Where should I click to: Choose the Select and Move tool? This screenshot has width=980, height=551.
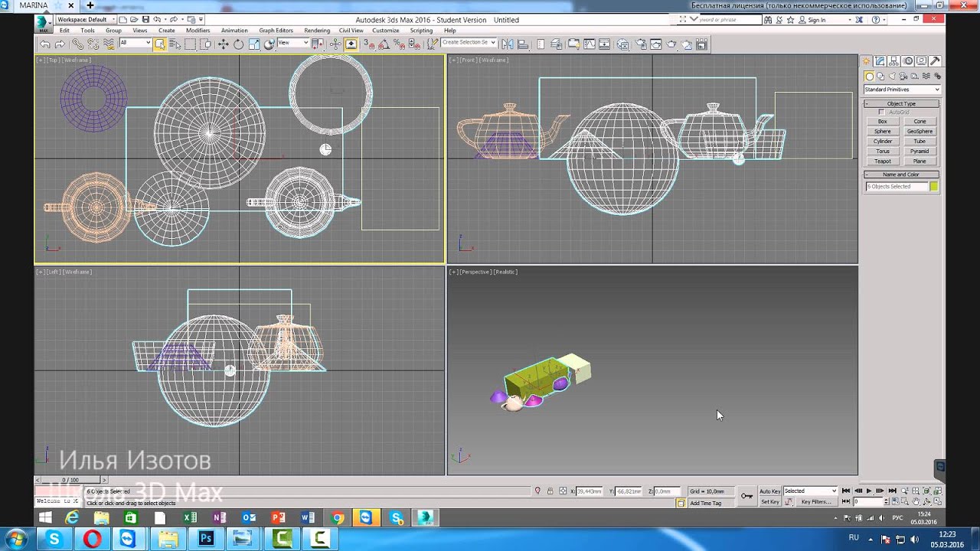(x=223, y=44)
